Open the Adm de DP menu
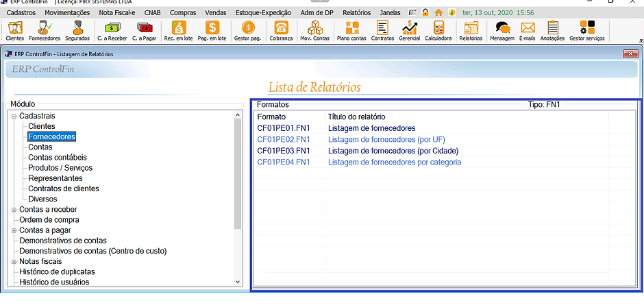This screenshot has height=305, width=644. click(x=317, y=13)
